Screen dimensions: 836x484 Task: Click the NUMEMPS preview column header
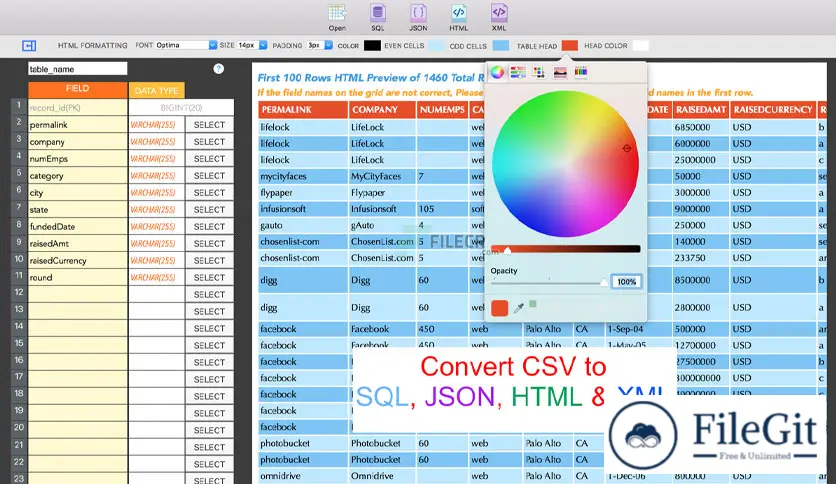coord(442,110)
